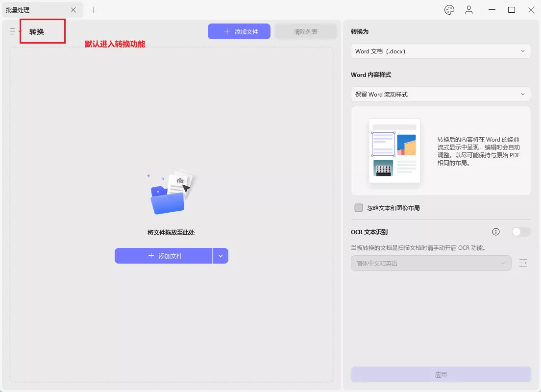The height and width of the screenshot is (392, 541).
Task: Open the user account profile icon
Action: click(x=469, y=10)
